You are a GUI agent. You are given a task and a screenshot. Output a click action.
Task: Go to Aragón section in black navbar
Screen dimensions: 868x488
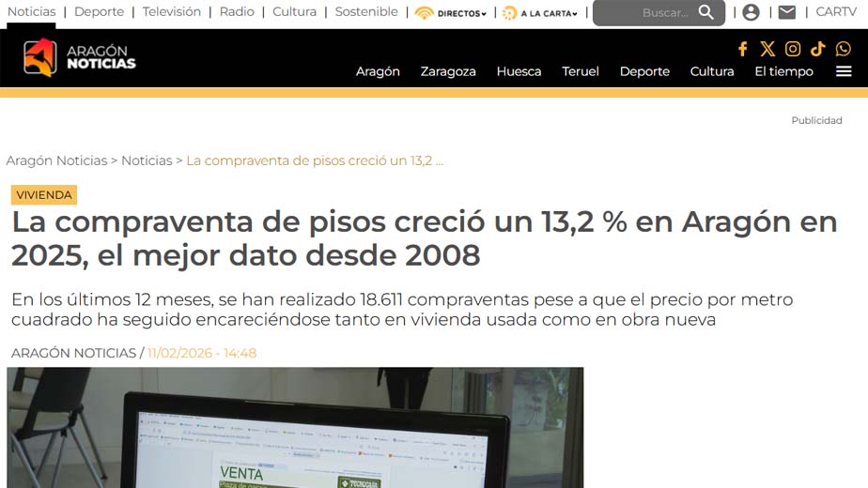click(378, 71)
